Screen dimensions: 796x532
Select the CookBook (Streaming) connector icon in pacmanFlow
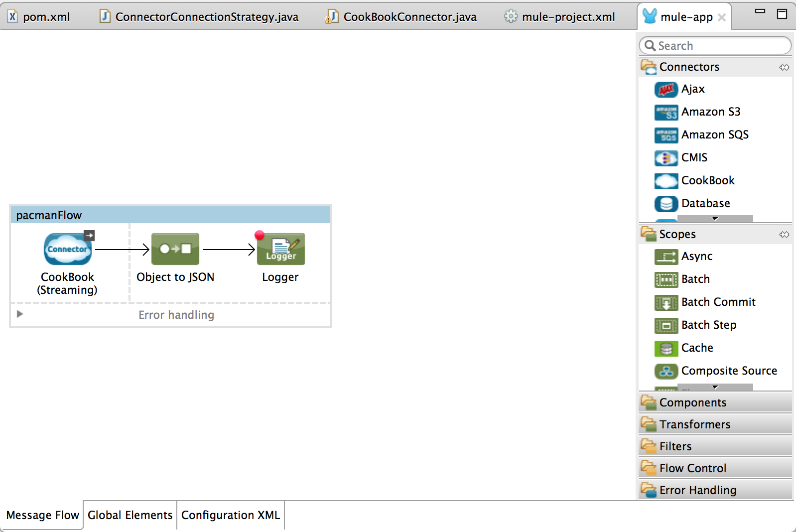coord(68,249)
